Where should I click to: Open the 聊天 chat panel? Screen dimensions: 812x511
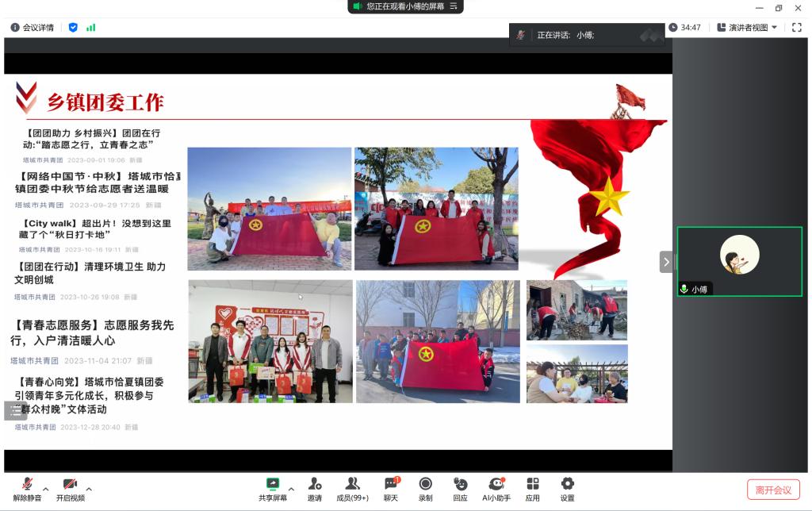391,489
